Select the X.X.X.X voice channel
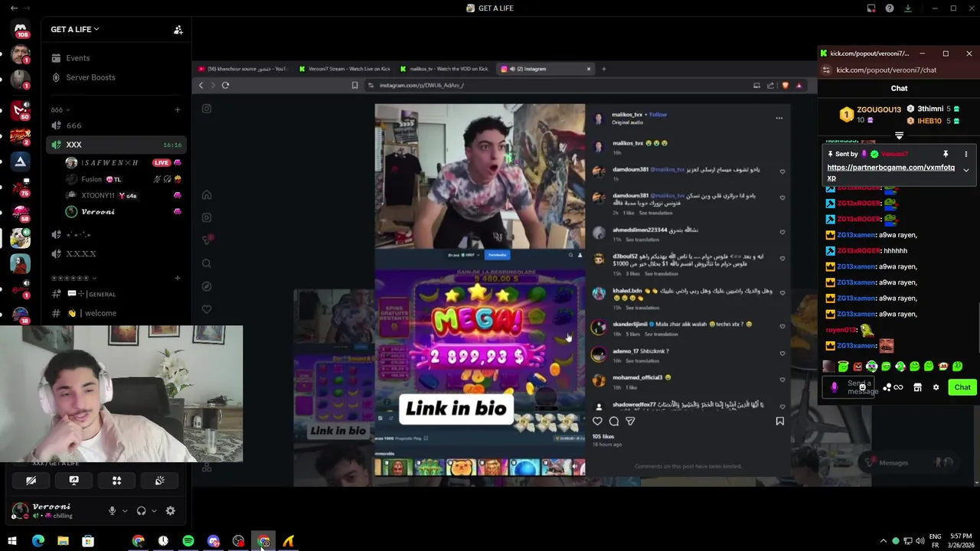 (x=116, y=253)
